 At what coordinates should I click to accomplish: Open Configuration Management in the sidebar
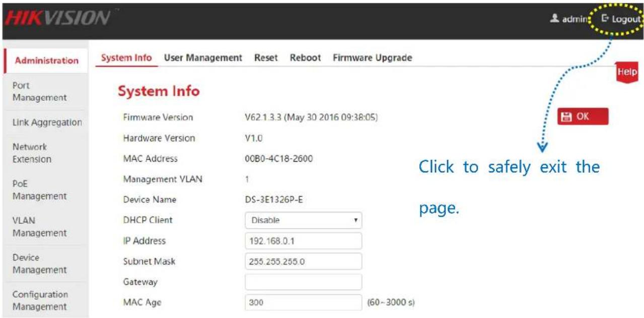click(x=46, y=300)
